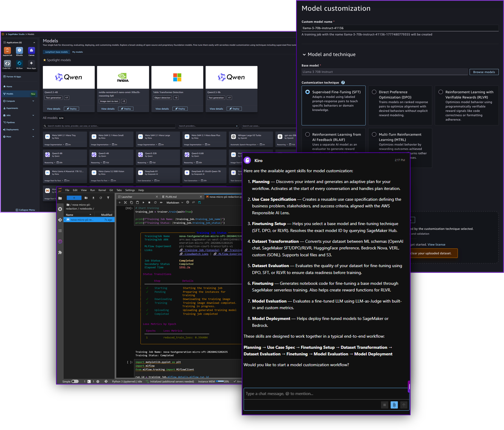Run the selected notebook cell

[x=143, y=202]
